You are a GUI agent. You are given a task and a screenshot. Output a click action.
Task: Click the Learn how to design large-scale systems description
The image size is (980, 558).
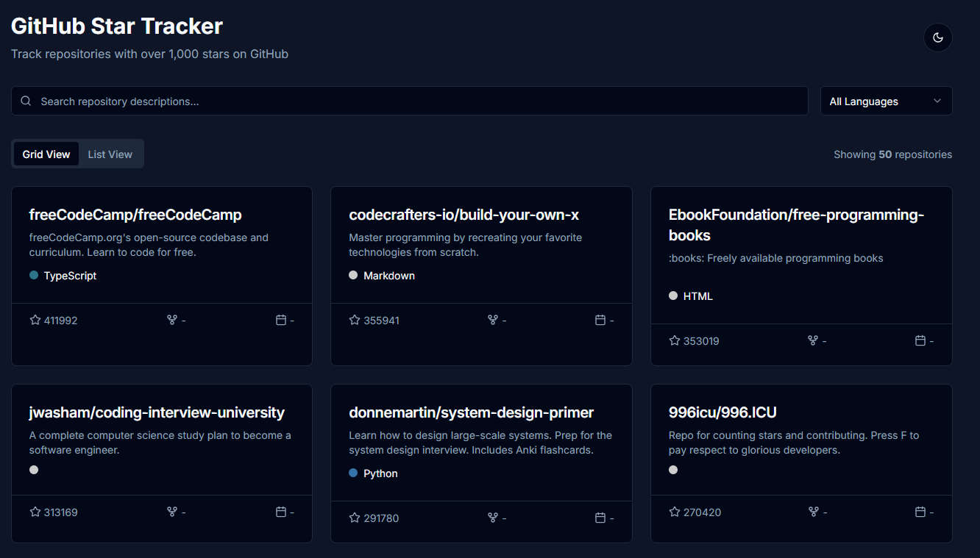point(480,443)
